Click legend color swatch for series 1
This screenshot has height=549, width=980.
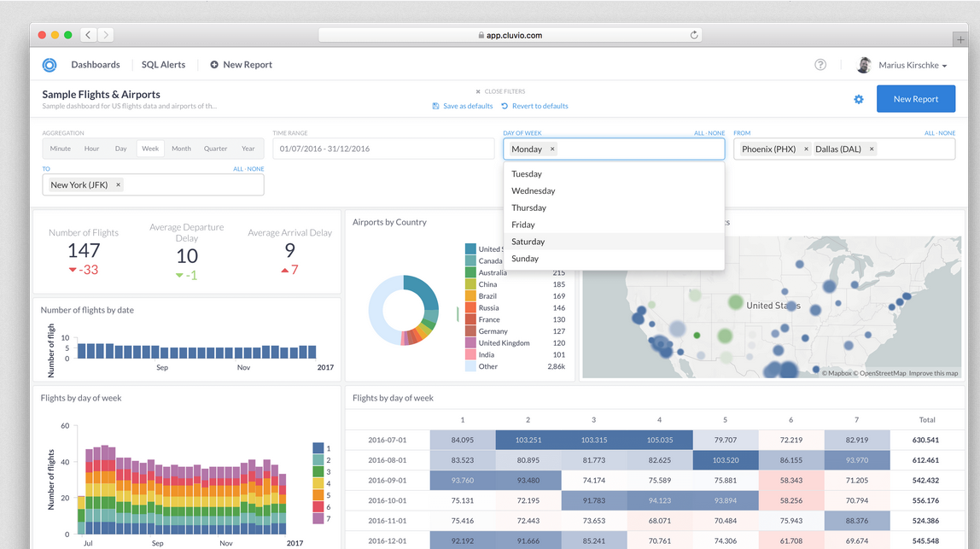(x=318, y=447)
